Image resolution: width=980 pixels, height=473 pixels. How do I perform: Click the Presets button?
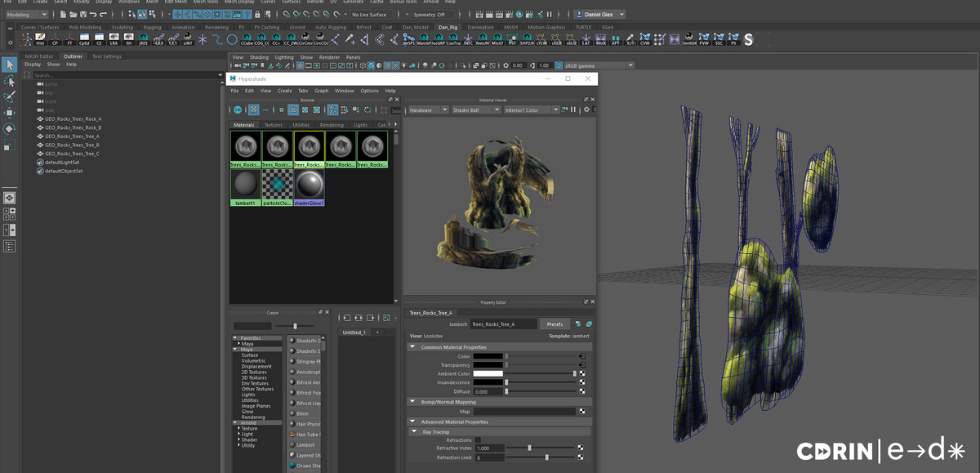[555, 324]
